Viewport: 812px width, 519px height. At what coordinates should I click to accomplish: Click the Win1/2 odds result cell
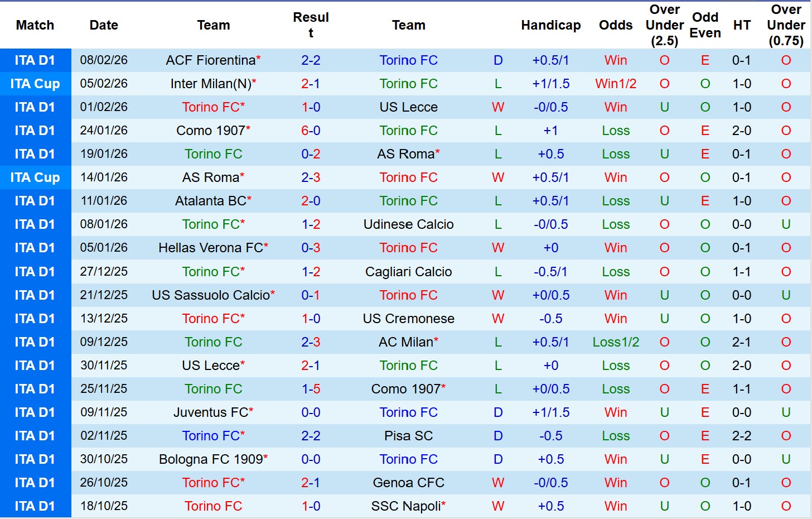[x=616, y=84]
